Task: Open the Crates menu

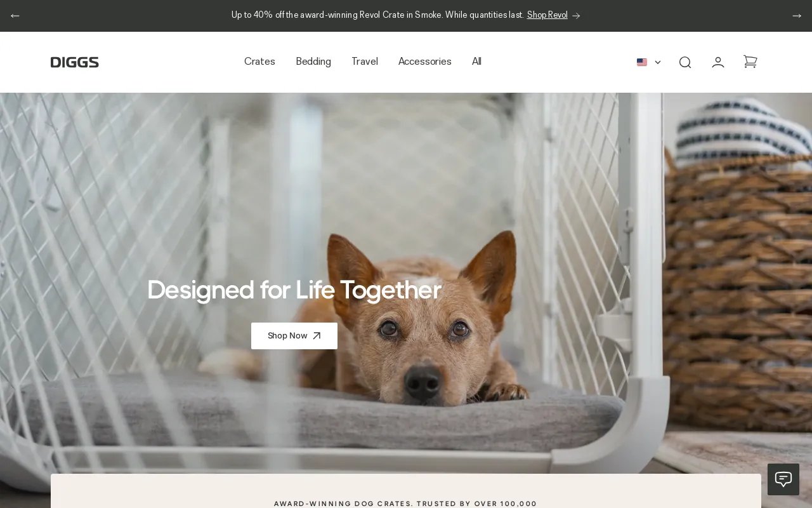Action: point(259,62)
